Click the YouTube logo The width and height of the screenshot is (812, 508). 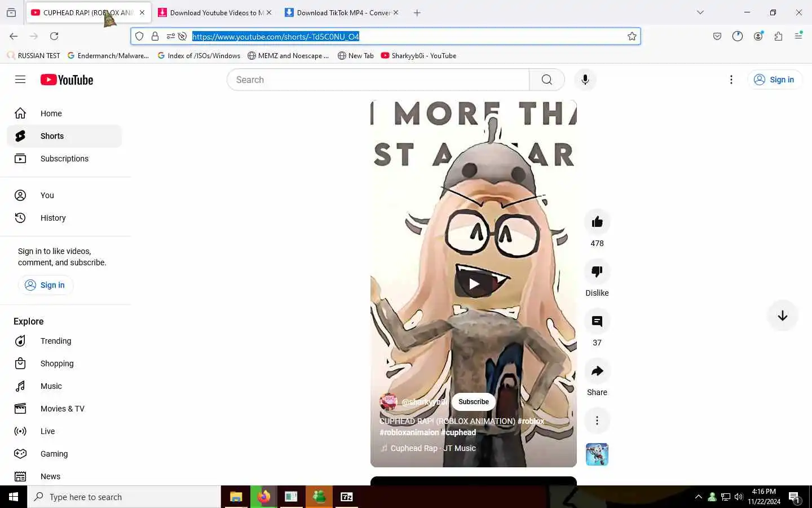[67, 80]
